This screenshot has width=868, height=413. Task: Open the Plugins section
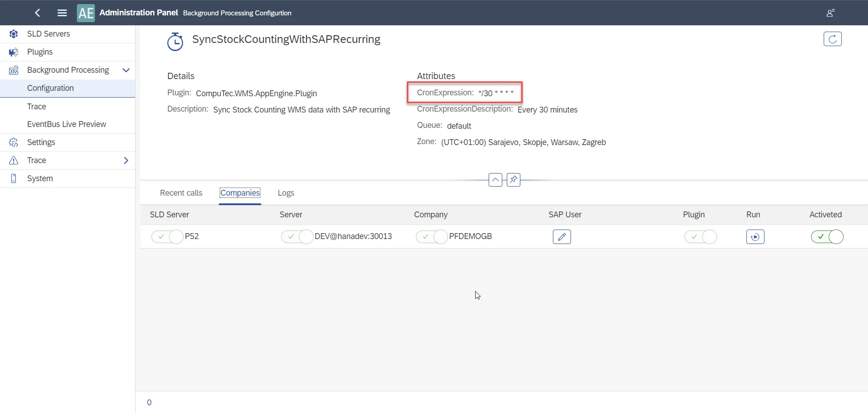coord(40,52)
